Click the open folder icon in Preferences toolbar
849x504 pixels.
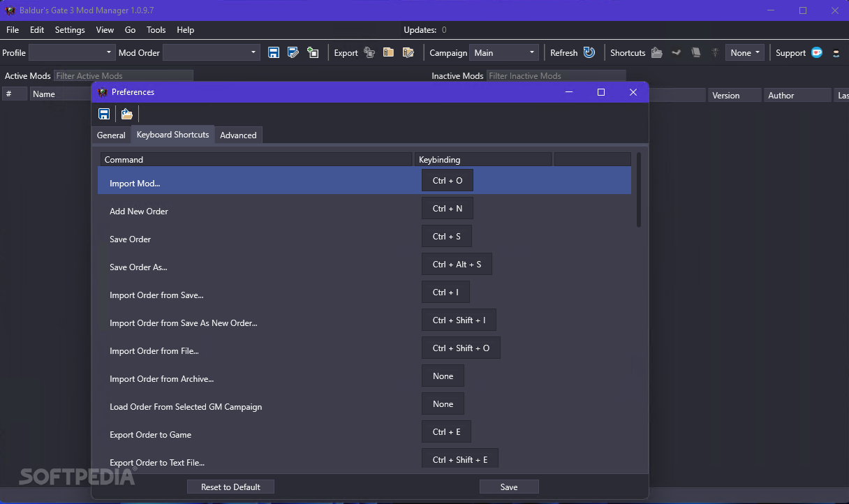tap(126, 114)
